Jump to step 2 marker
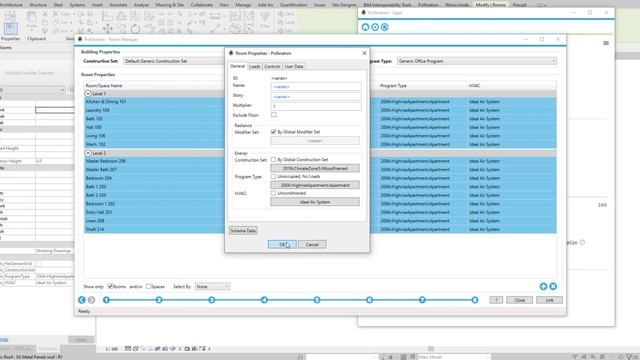The image size is (640, 360). [159, 300]
